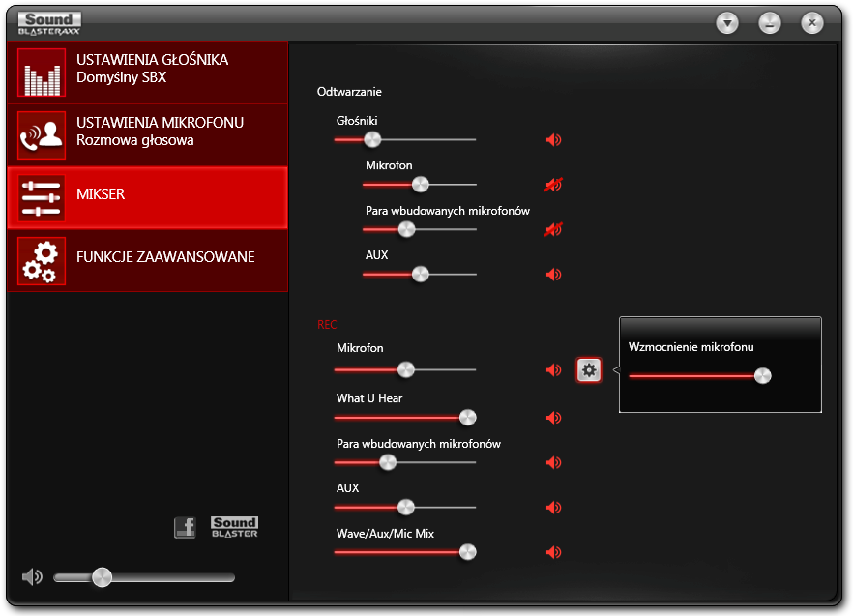Click the Wzmocnienie mikrofonu slider knob
Image resolution: width=853 pixels, height=616 pixels.
(763, 375)
